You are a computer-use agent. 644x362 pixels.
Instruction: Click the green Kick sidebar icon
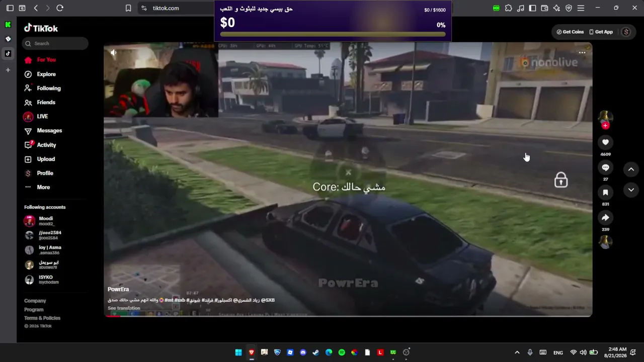tap(8, 25)
